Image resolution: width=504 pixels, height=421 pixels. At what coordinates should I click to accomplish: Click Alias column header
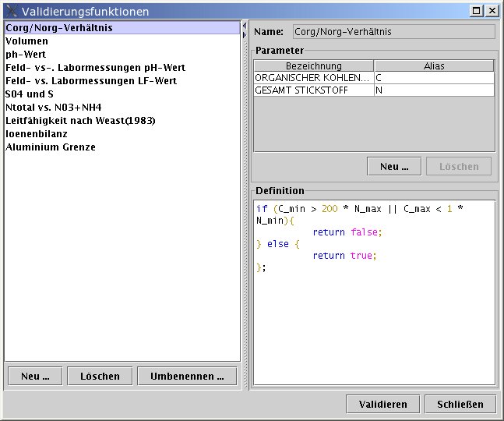coord(434,66)
